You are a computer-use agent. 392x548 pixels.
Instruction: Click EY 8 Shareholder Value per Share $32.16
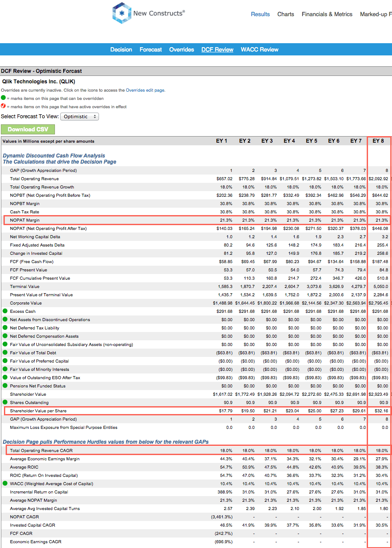[381, 411]
